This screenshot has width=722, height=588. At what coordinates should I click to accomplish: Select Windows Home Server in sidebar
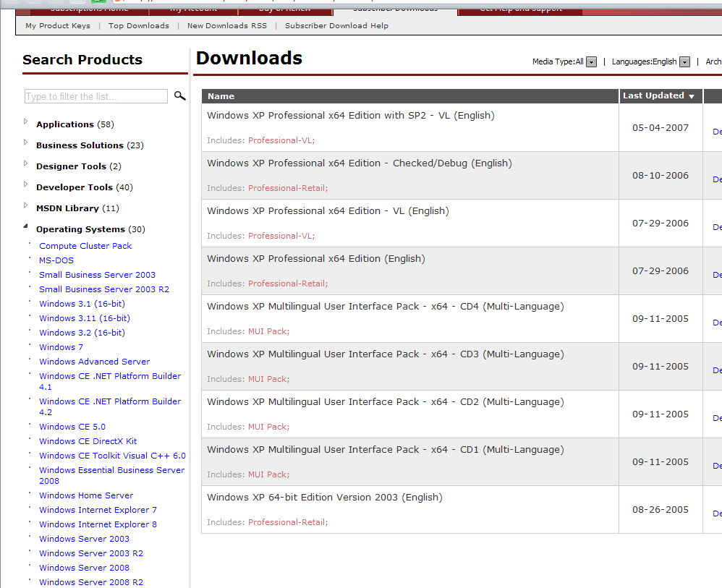click(x=86, y=495)
